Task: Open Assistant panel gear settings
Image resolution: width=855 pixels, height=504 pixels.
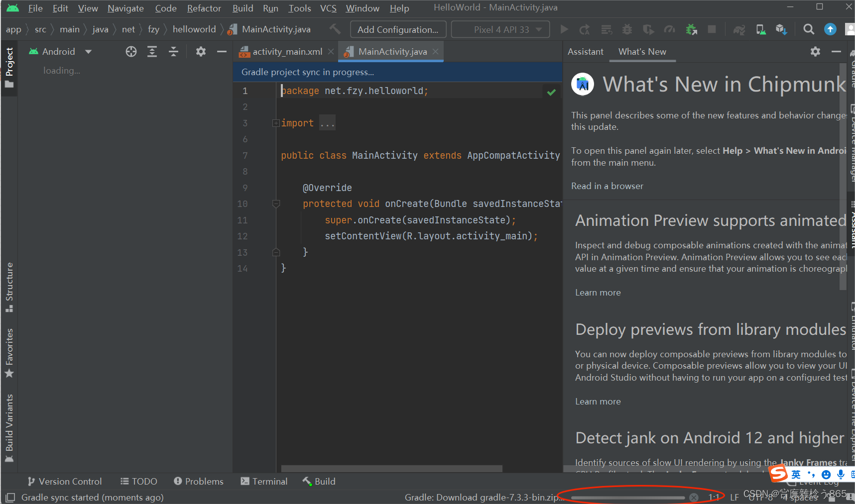Action: [815, 51]
